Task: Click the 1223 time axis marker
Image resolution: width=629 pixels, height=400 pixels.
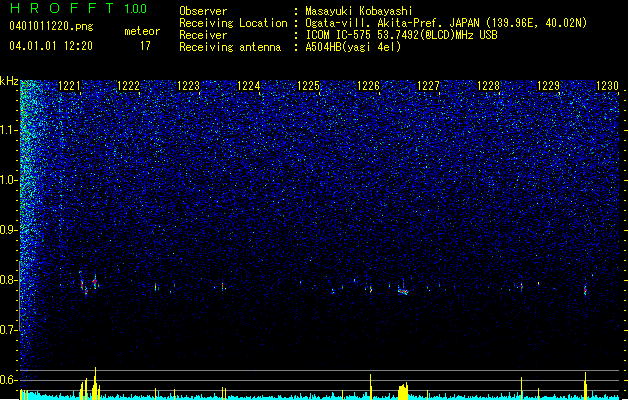Action: point(188,86)
